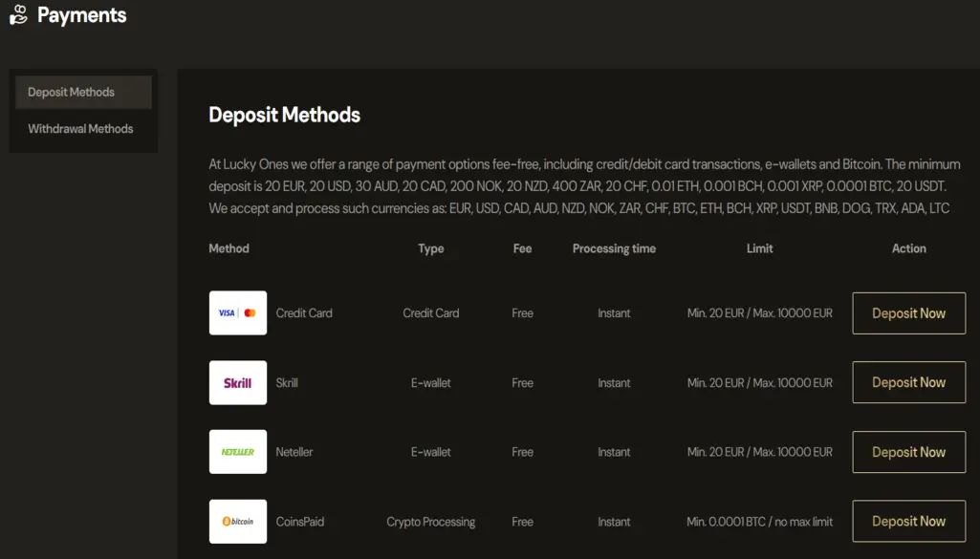The image size is (980, 559).
Task: Click the Processing time column header
Action: (614, 248)
